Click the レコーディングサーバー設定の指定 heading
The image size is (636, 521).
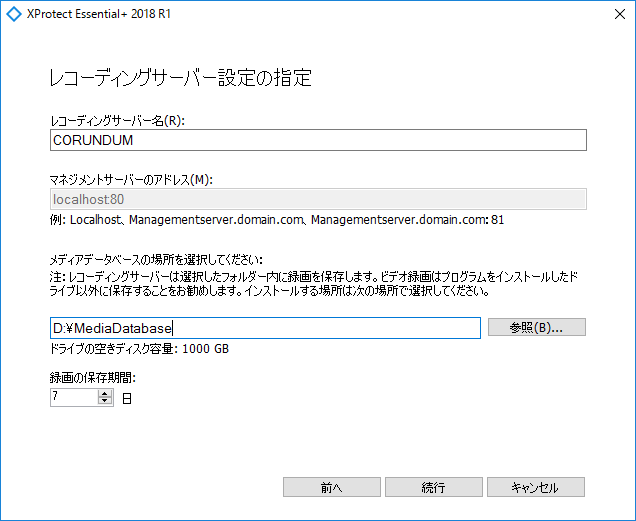[x=180, y=78]
